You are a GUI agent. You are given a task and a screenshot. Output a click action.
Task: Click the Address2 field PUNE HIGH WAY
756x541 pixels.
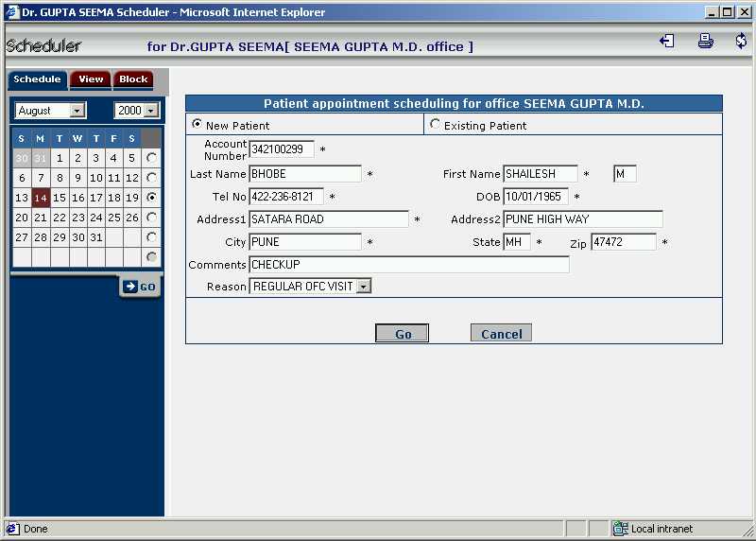click(583, 219)
